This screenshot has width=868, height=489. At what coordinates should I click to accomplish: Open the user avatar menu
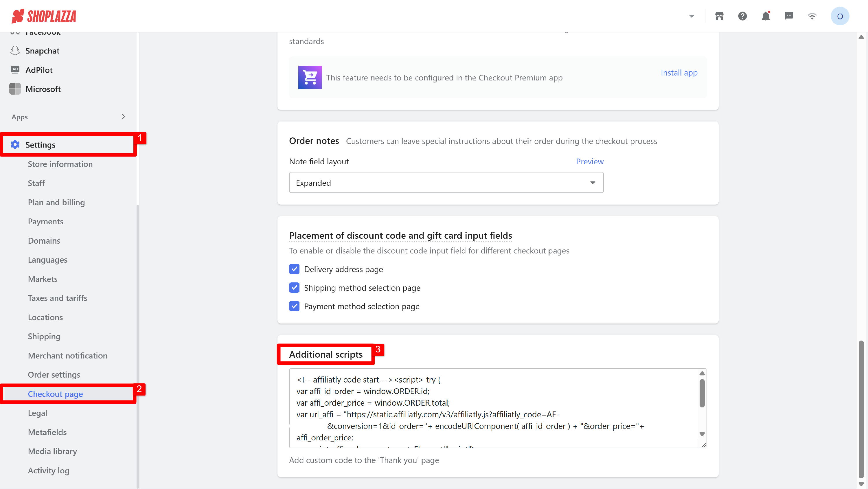(x=840, y=16)
